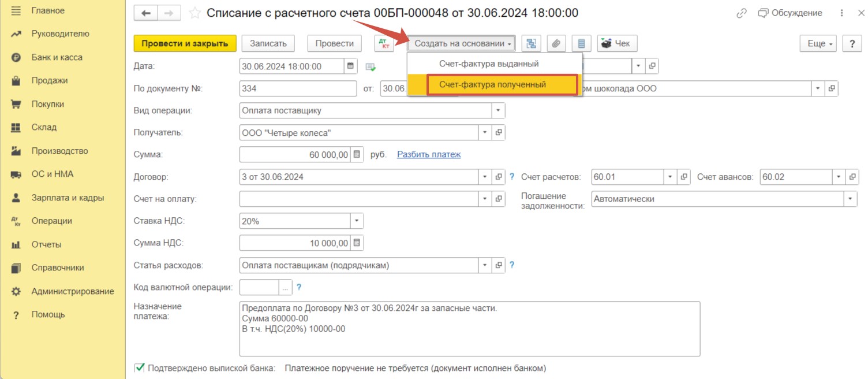Expand the Счет расчетов 60.01 dropdown

click(670, 177)
